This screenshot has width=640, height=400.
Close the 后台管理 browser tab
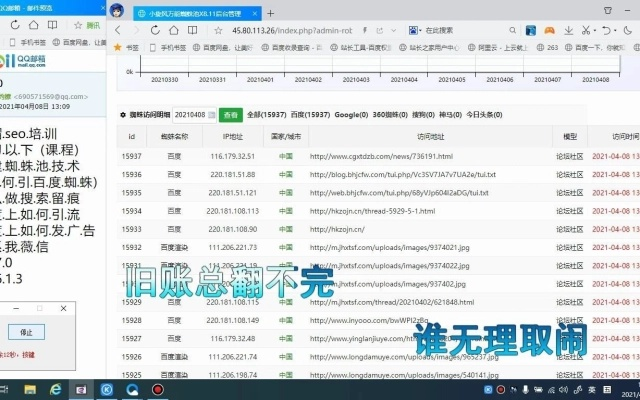tap(255, 13)
